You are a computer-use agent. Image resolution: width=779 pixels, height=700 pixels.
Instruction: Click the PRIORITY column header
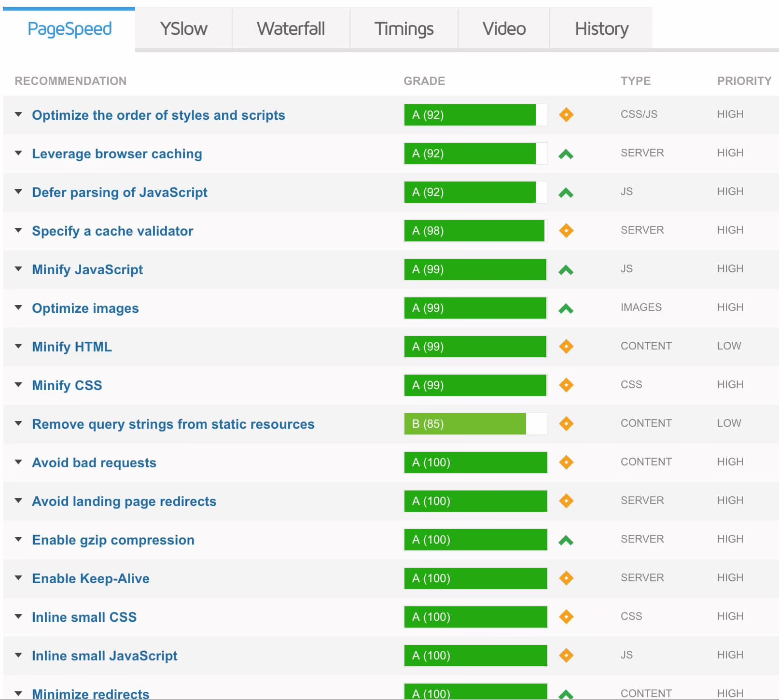pos(744,81)
